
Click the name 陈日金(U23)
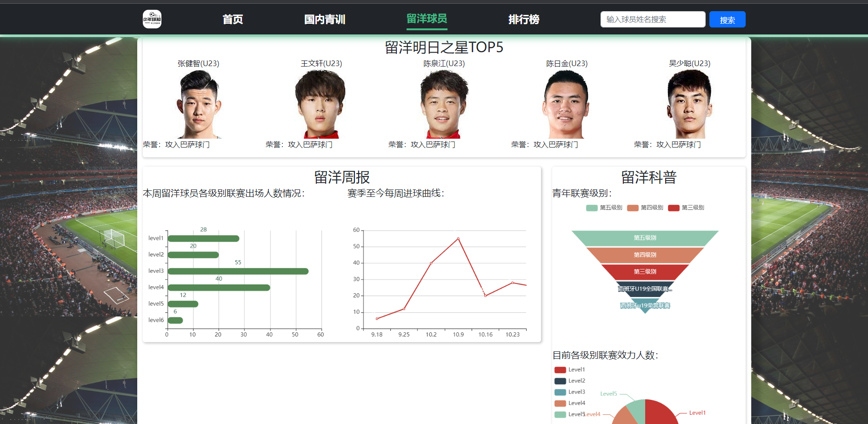[567, 63]
